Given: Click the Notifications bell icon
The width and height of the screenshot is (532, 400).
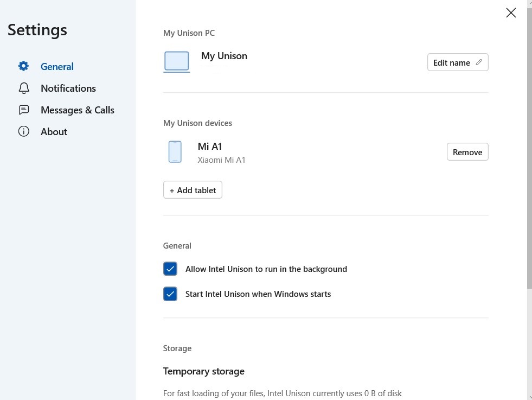Looking at the screenshot, I should click(23, 88).
